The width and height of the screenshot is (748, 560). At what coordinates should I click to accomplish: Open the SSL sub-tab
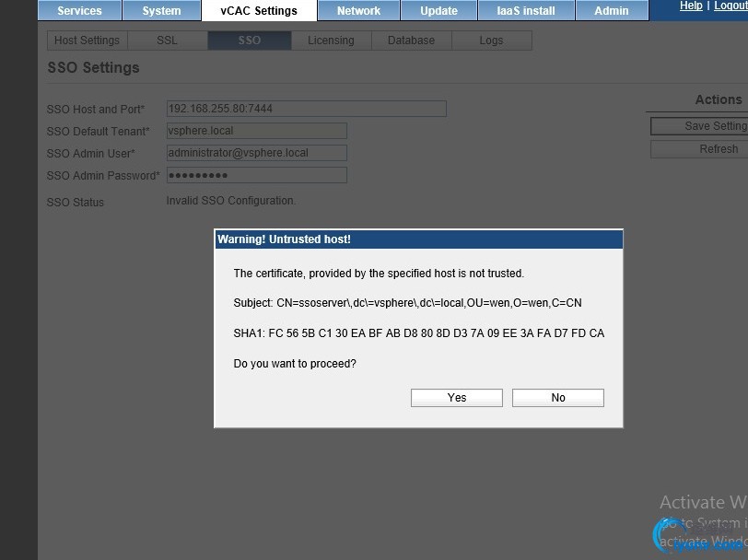tap(167, 41)
